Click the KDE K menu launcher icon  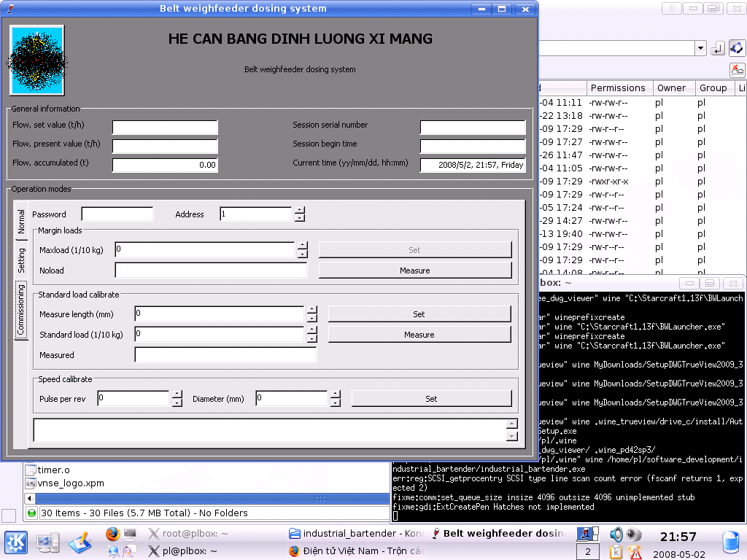pos(15,542)
